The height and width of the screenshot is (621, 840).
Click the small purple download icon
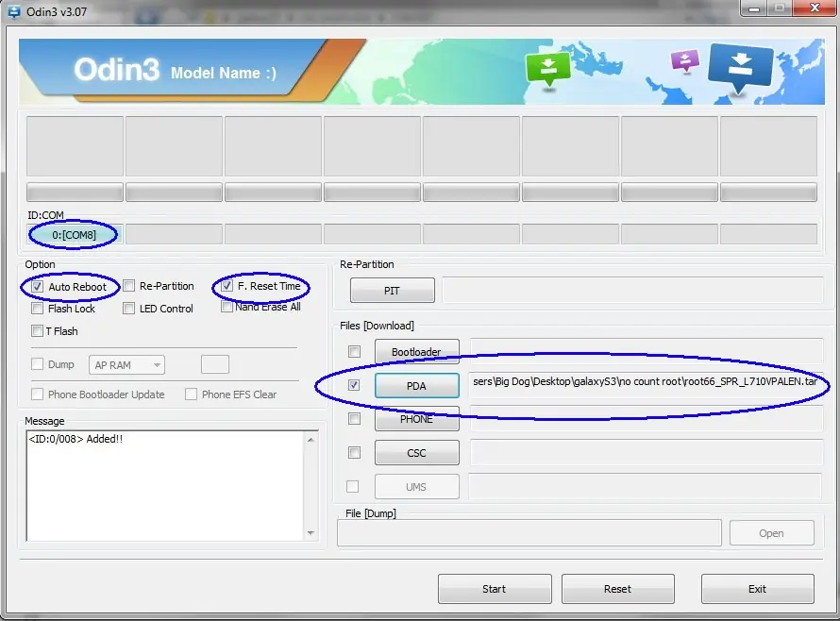(x=684, y=61)
